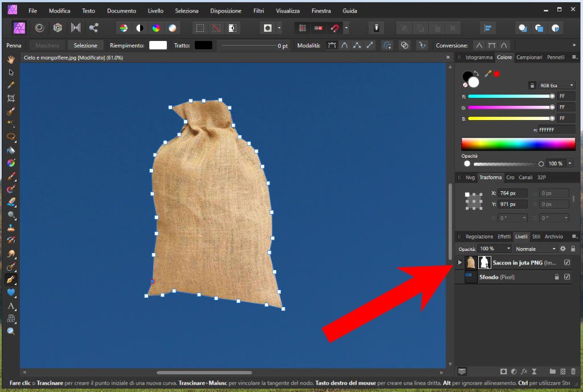Delete the layer with the trash icon
This screenshot has height=392, width=583.
coord(573,371)
